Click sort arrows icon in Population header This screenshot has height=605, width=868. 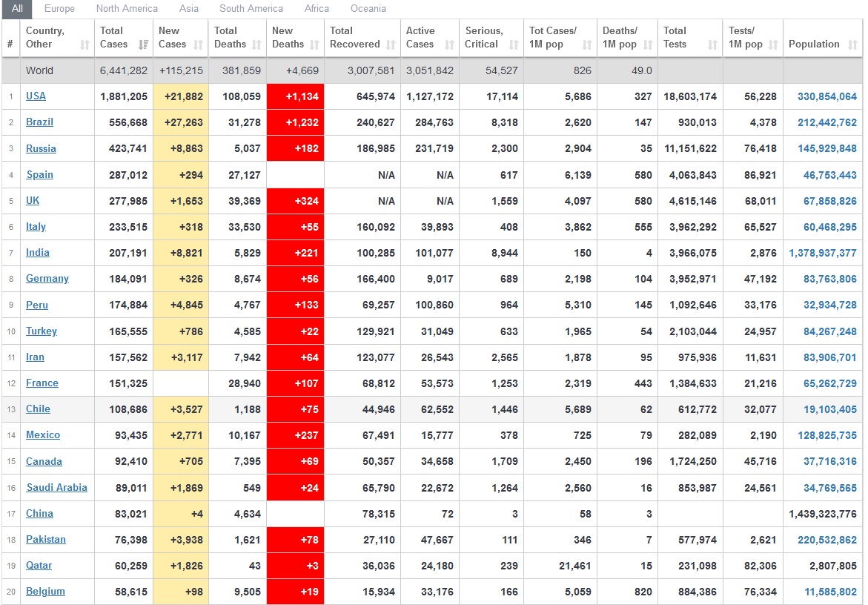point(852,45)
